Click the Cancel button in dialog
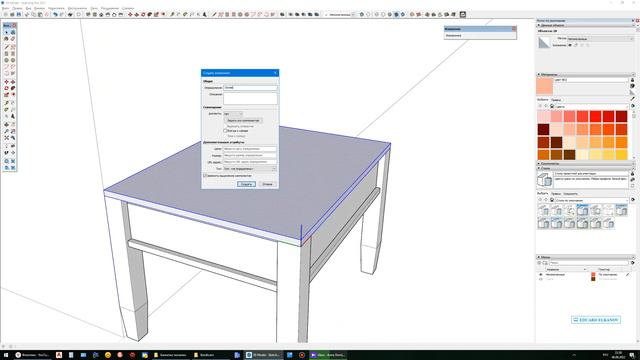The height and width of the screenshot is (360, 640). tap(267, 184)
